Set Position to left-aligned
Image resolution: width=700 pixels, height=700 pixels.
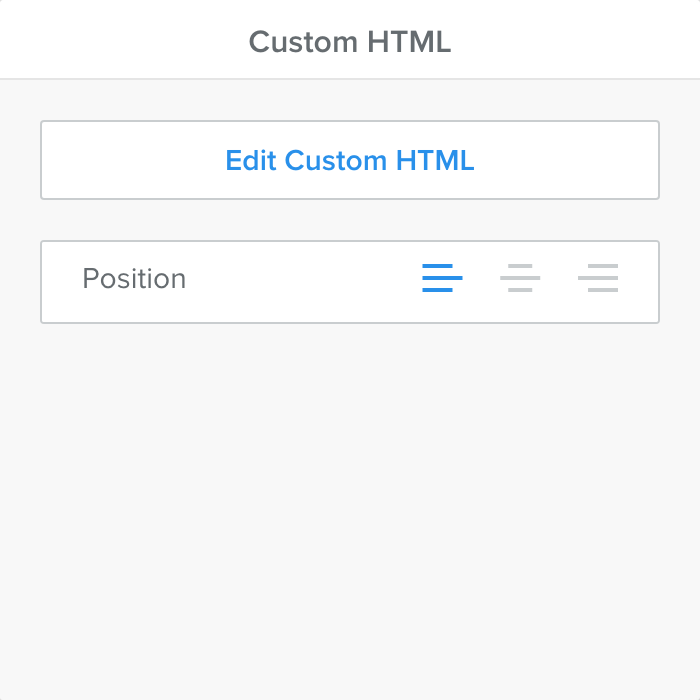tap(442, 278)
